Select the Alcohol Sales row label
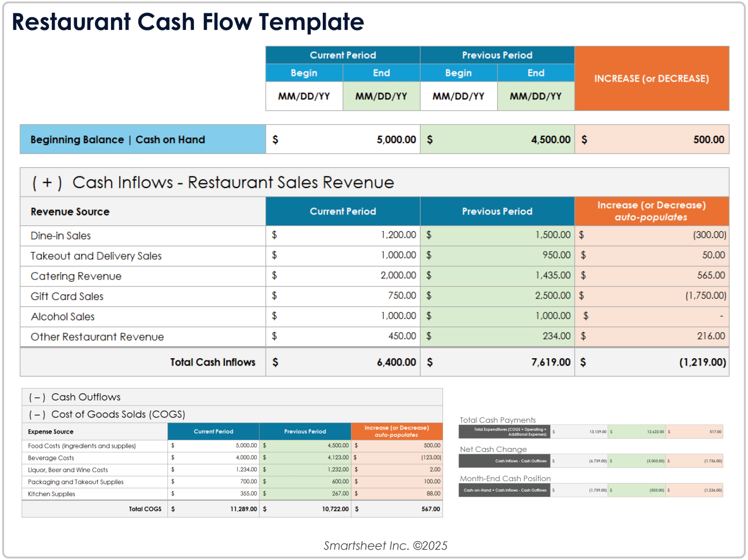Viewport: 748px width, 560px height. point(63,317)
